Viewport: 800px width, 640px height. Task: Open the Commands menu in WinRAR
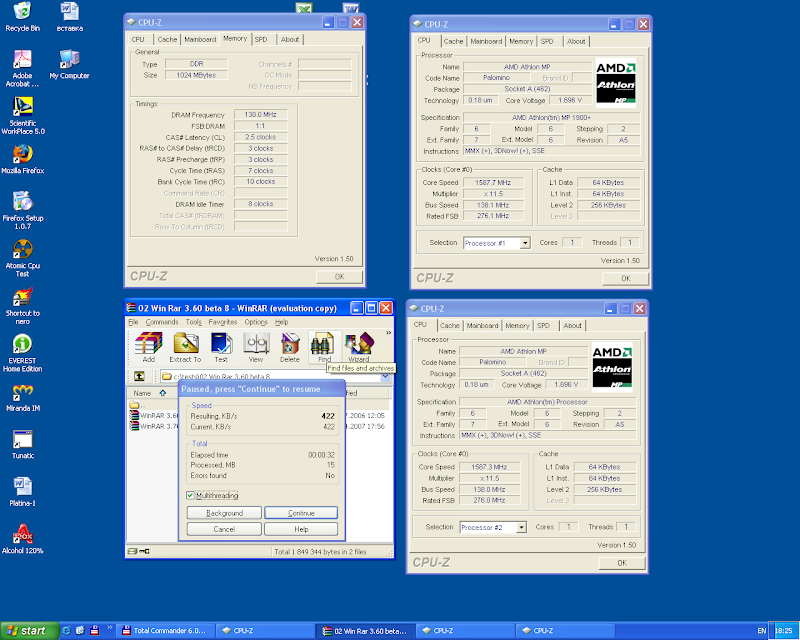[162, 322]
